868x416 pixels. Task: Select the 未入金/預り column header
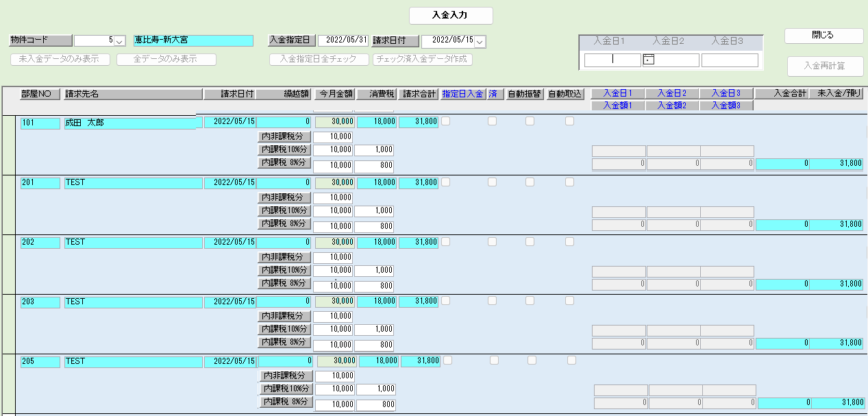click(x=836, y=93)
